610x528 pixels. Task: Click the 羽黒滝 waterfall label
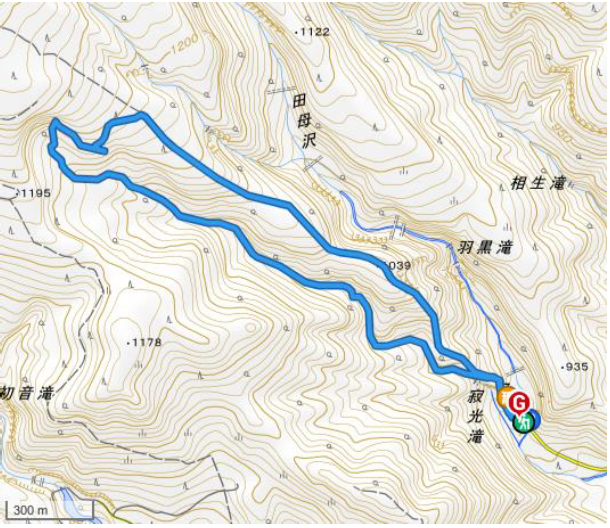(x=484, y=247)
